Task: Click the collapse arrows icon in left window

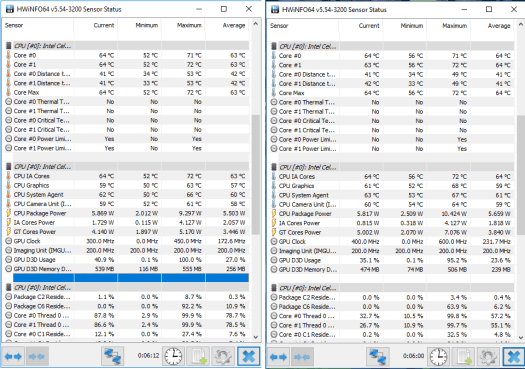Action: tap(37, 356)
